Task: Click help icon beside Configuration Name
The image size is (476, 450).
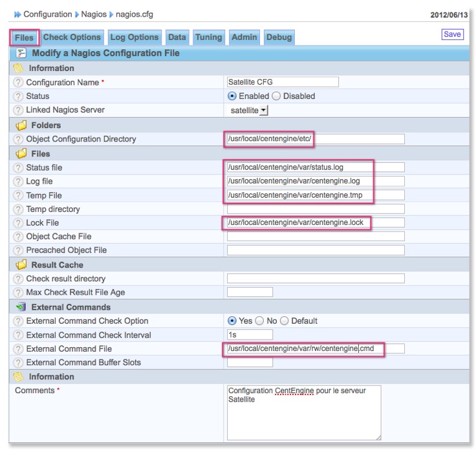Action: 17,82
